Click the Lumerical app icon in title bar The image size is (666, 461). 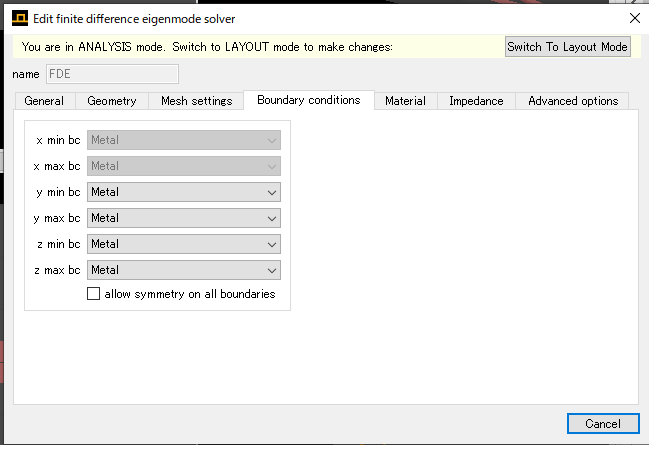click(x=19, y=18)
